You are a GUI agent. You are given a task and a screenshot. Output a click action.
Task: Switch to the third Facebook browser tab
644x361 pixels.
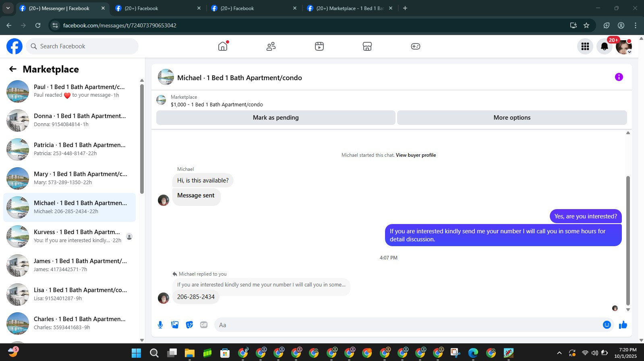[x=253, y=8]
